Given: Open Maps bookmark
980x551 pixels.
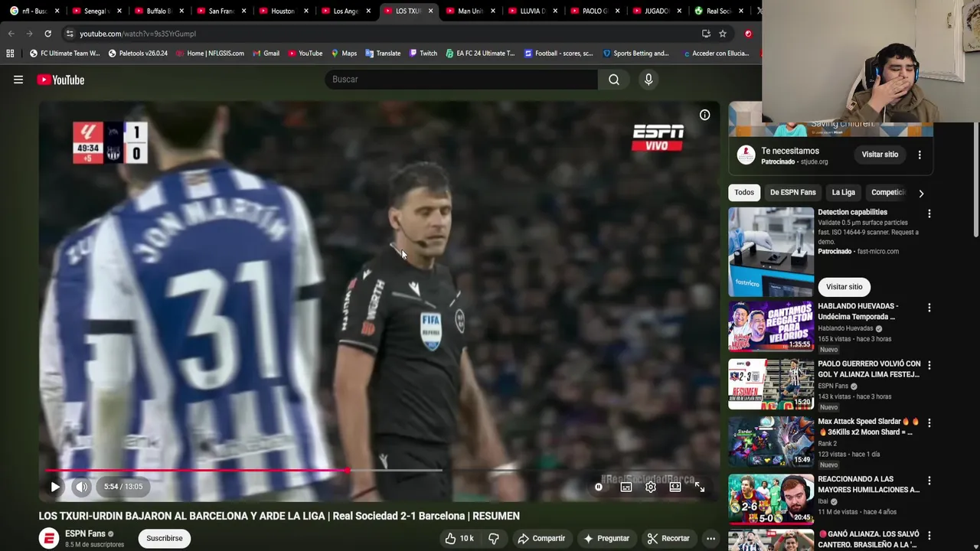Looking at the screenshot, I should pyautogui.click(x=344, y=54).
